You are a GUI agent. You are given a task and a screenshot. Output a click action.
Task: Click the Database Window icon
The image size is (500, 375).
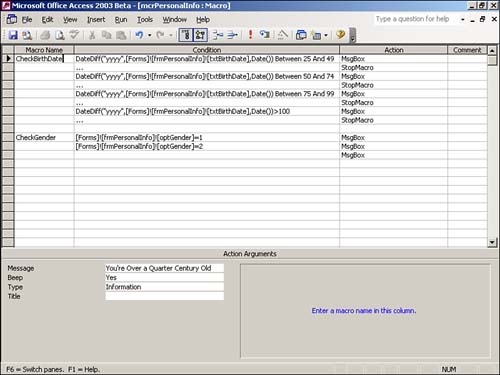(x=301, y=35)
